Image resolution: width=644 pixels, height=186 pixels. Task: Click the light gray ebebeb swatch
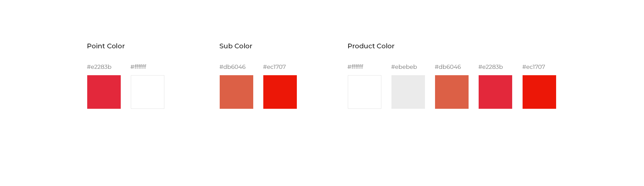(408, 92)
